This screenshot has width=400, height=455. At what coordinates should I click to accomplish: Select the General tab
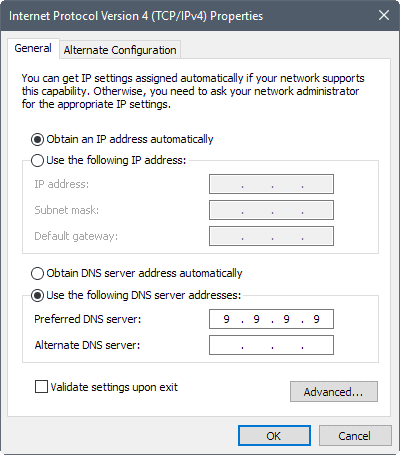[x=33, y=49]
